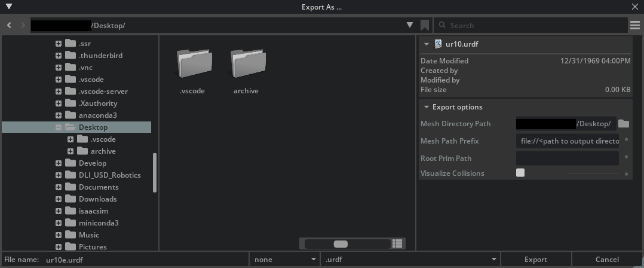
Task: Click the Export button
Action: coord(535,260)
